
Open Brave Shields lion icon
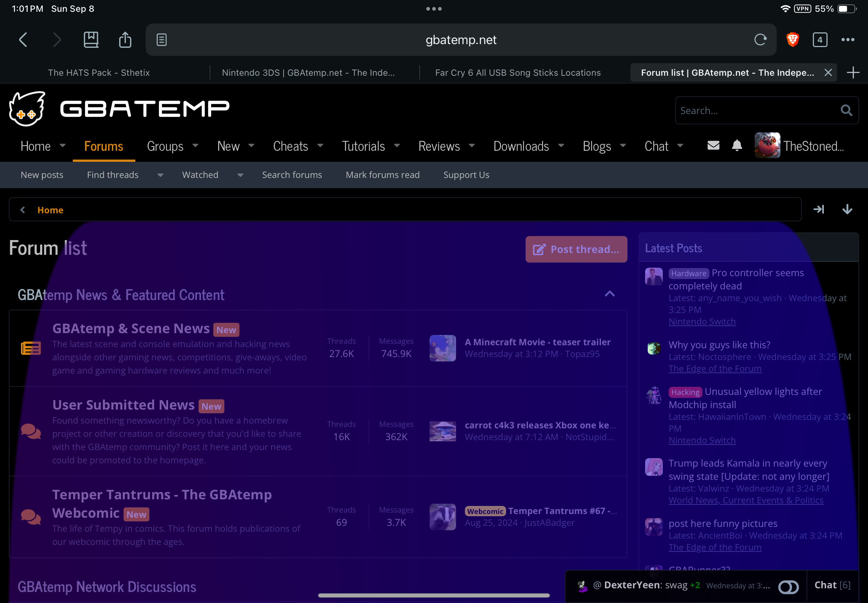(793, 40)
